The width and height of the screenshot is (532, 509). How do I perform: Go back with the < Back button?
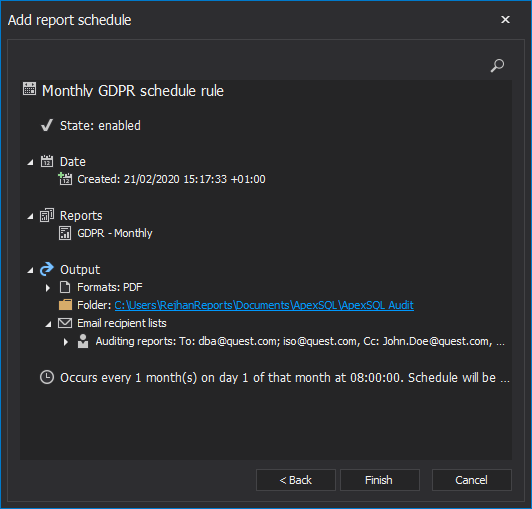(x=296, y=480)
